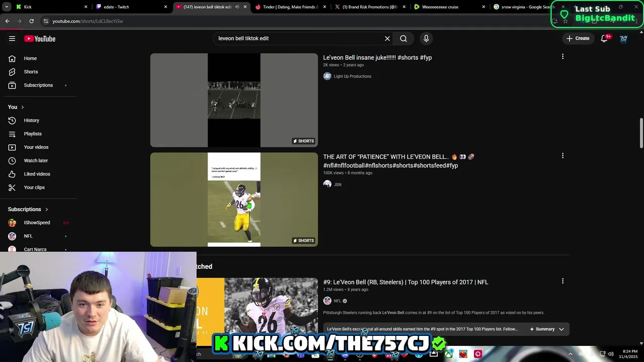Mute the playing leveon bell tab
The height and width of the screenshot is (362, 644).
click(237, 7)
